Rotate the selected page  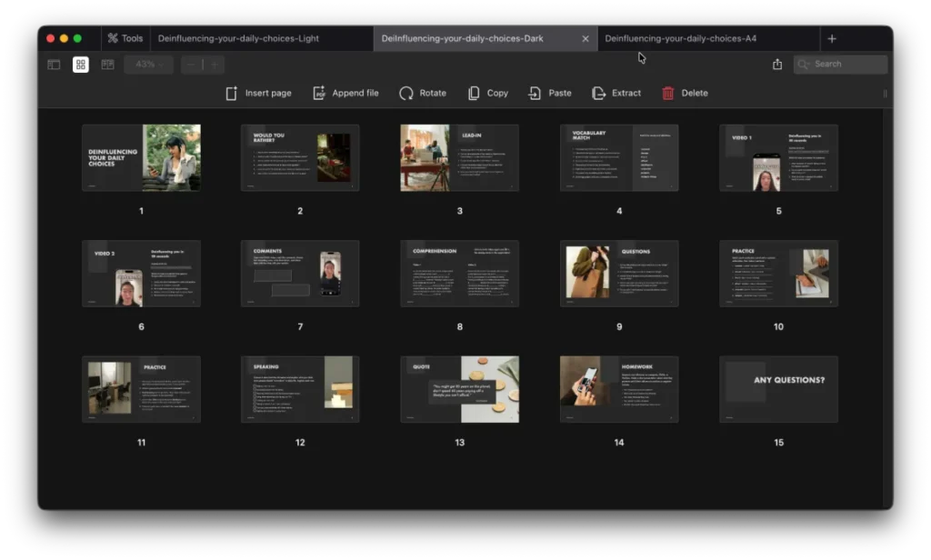click(x=405, y=93)
